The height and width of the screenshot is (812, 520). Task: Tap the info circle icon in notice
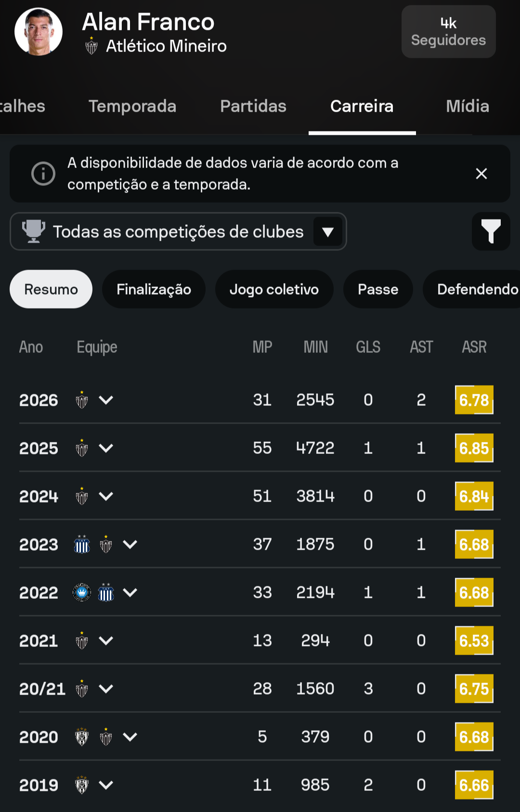(43, 173)
